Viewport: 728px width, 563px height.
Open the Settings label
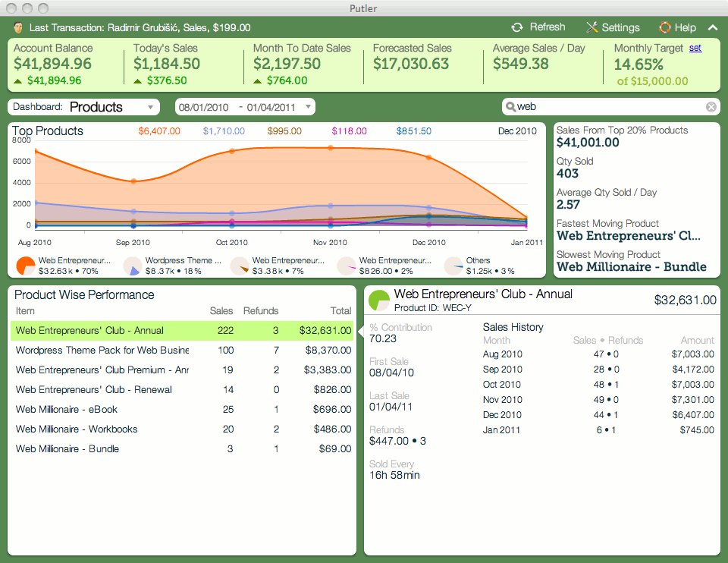point(621,27)
